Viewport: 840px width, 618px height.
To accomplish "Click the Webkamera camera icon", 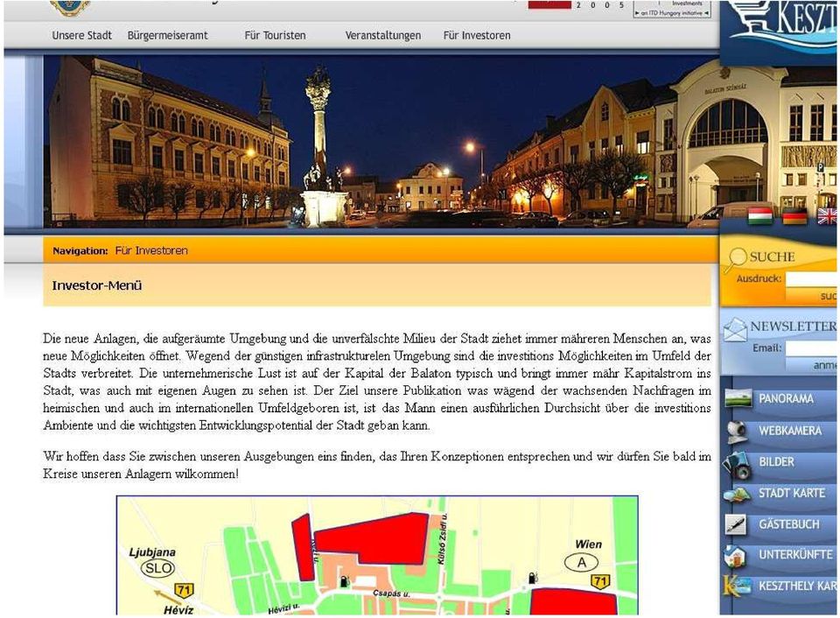I will click(x=738, y=431).
